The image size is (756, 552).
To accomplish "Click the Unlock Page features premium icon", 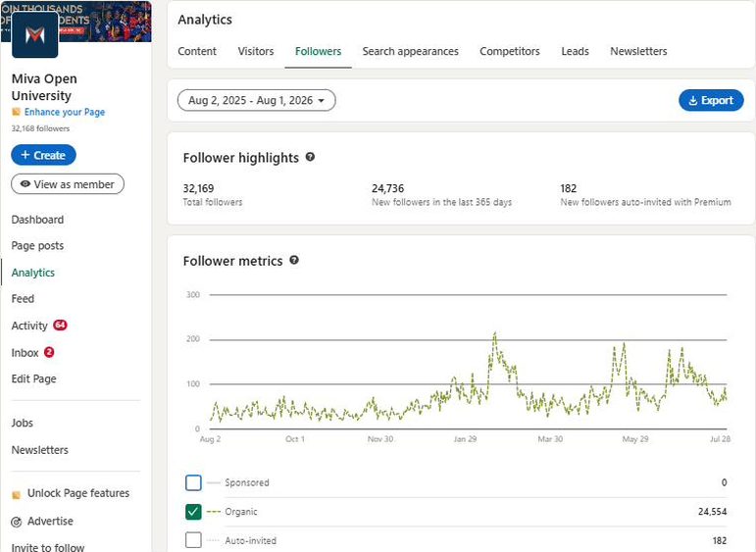I will (17, 494).
